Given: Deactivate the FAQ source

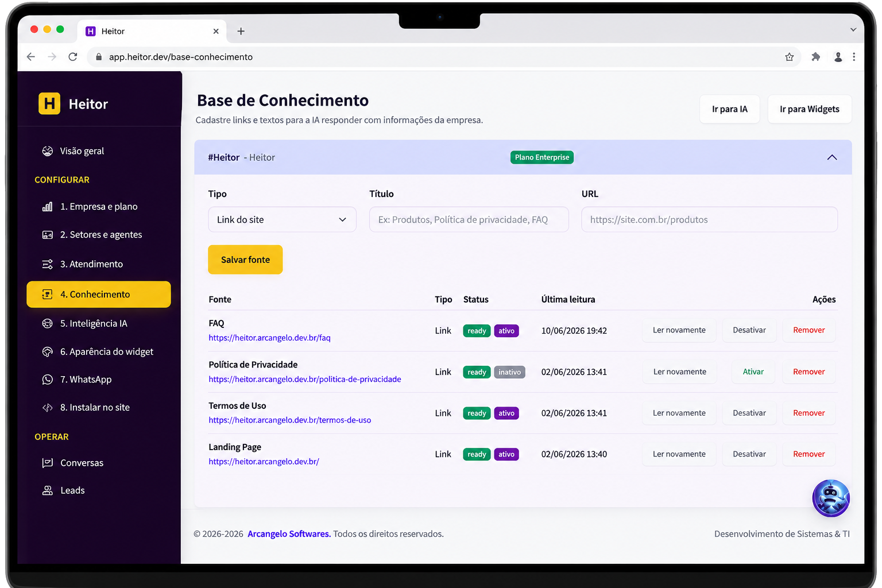Looking at the screenshot, I should 749,330.
